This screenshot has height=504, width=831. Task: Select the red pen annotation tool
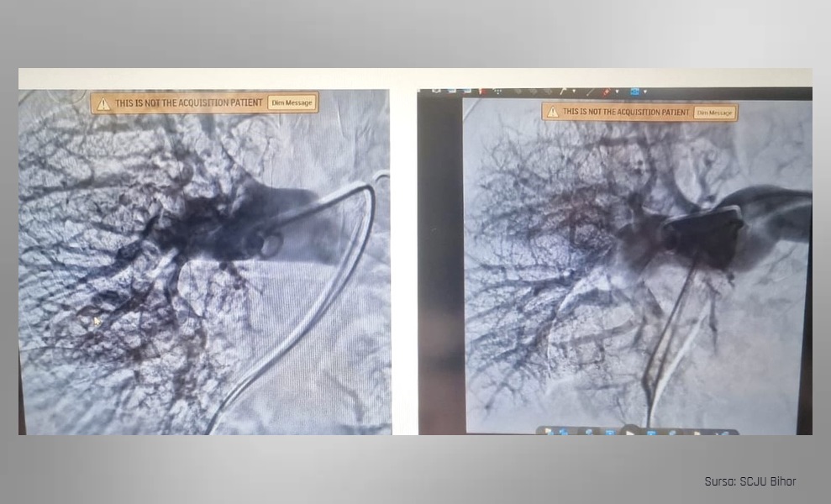coord(606,92)
